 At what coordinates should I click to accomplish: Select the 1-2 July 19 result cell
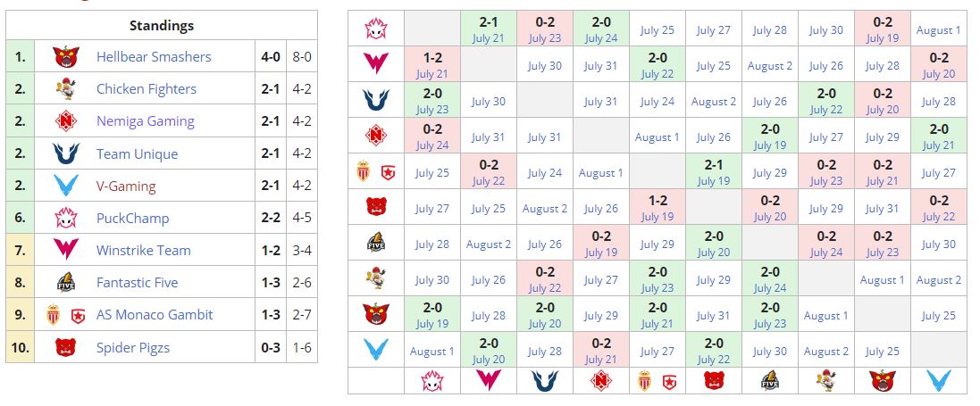pyautogui.click(x=657, y=208)
